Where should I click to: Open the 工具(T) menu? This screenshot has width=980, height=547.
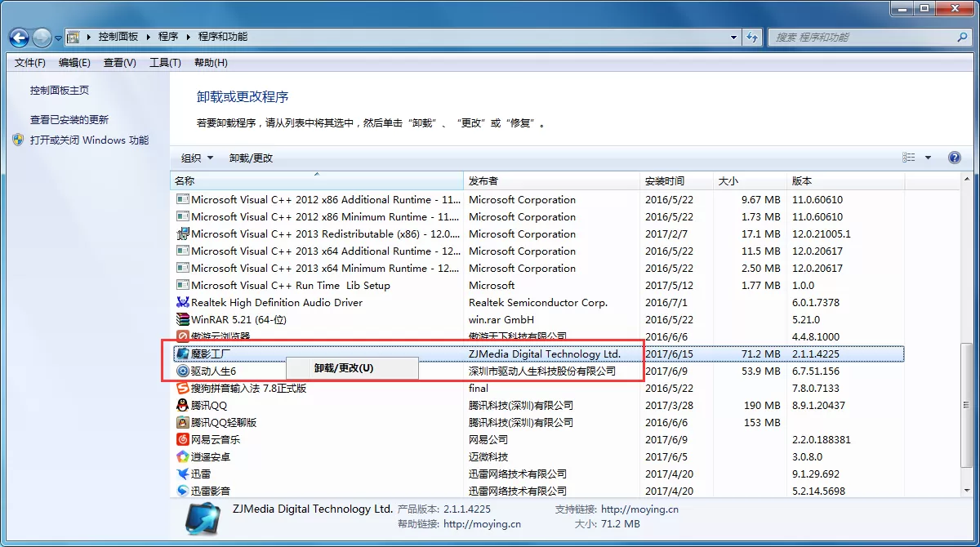click(165, 63)
